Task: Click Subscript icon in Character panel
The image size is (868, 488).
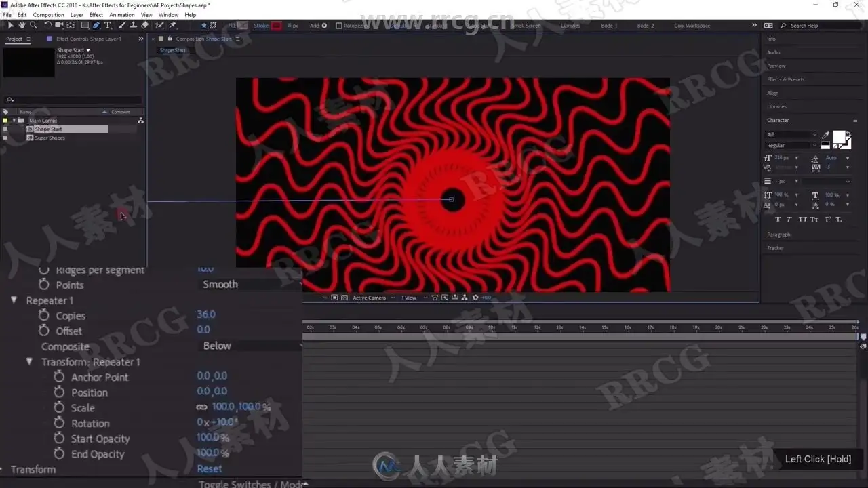Action: 839,219
